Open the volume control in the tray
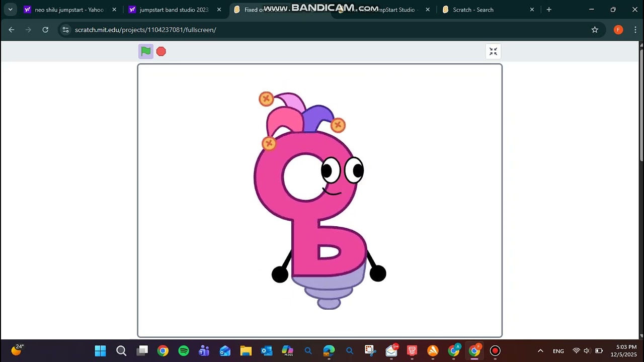 tap(587, 351)
